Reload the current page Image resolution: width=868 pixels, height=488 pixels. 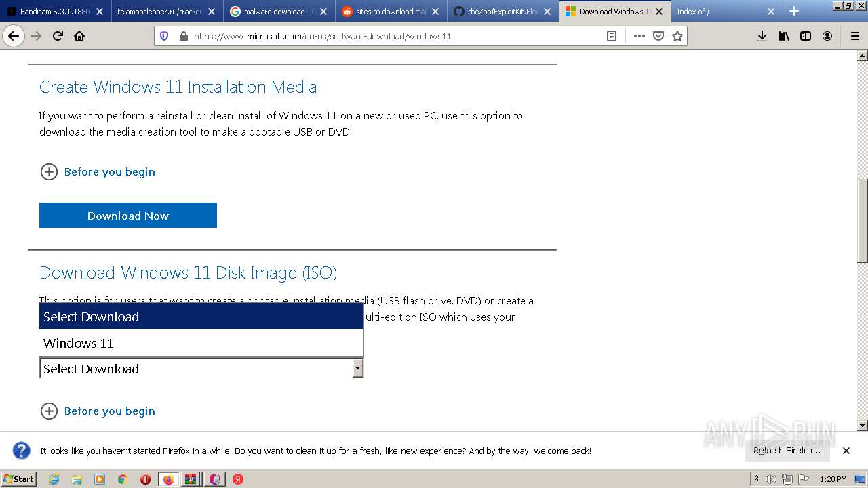pos(58,36)
